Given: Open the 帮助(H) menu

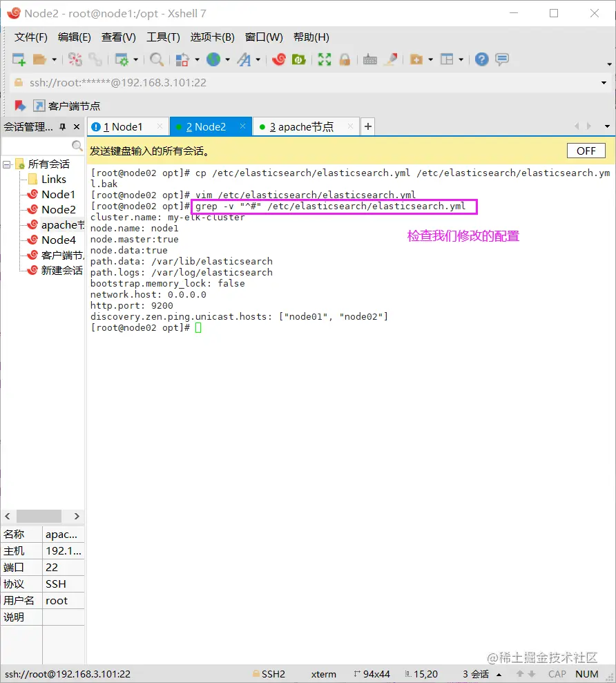Looking at the screenshot, I should pyautogui.click(x=311, y=37).
